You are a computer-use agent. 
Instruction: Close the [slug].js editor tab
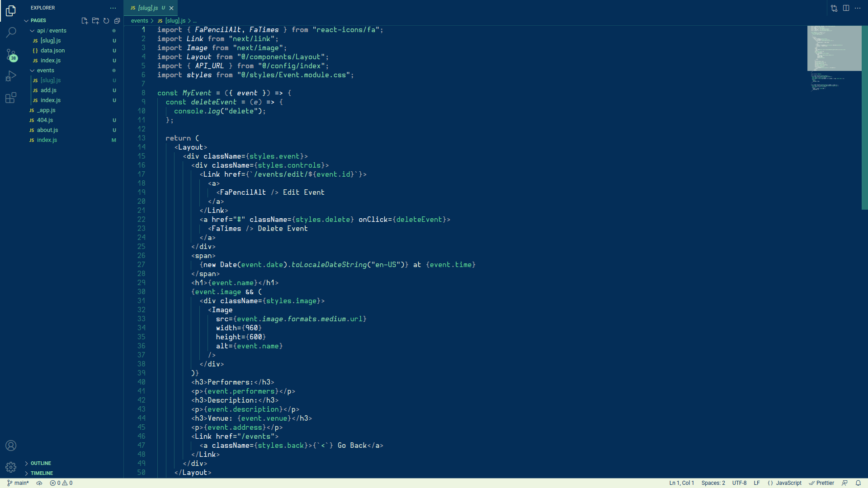171,8
